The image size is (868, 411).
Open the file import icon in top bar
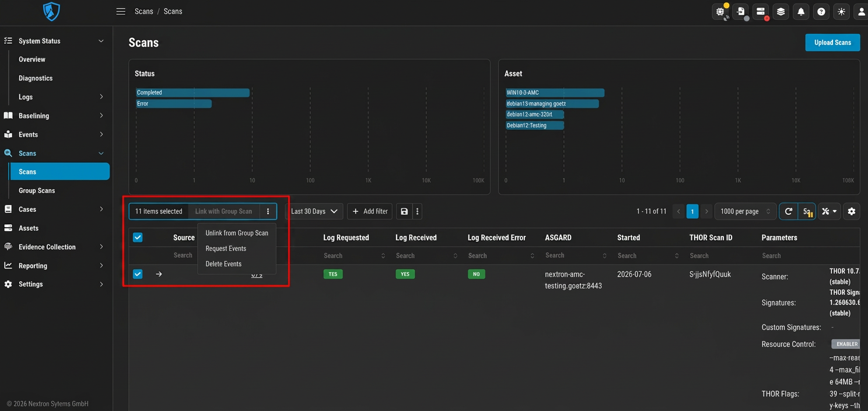click(741, 11)
